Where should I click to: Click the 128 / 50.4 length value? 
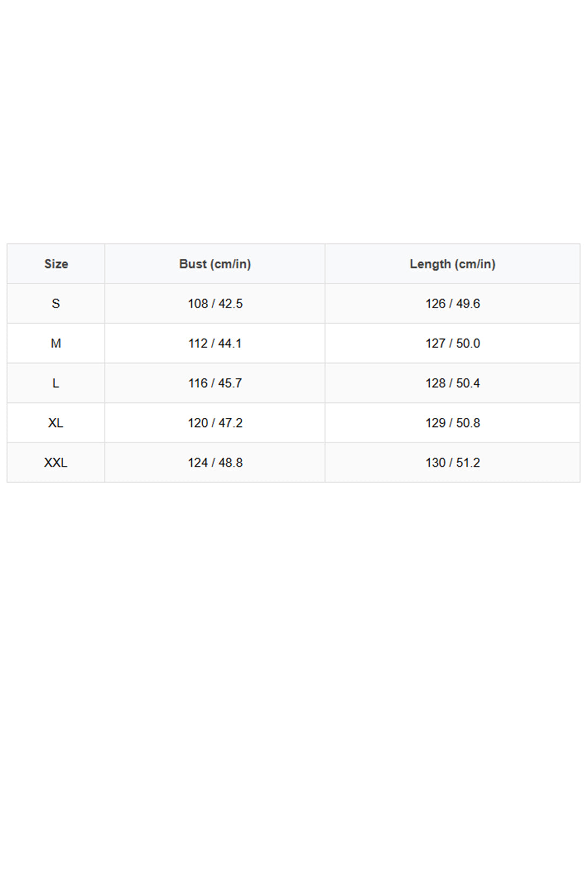[x=452, y=383]
